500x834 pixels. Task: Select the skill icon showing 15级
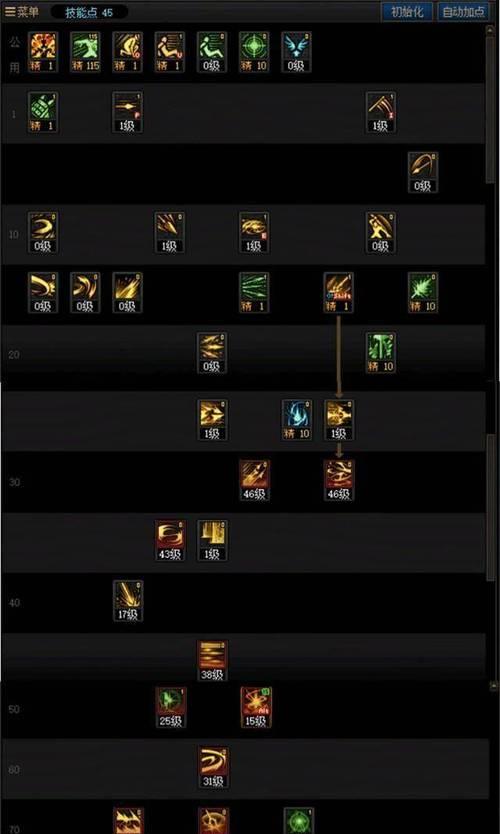256,707
